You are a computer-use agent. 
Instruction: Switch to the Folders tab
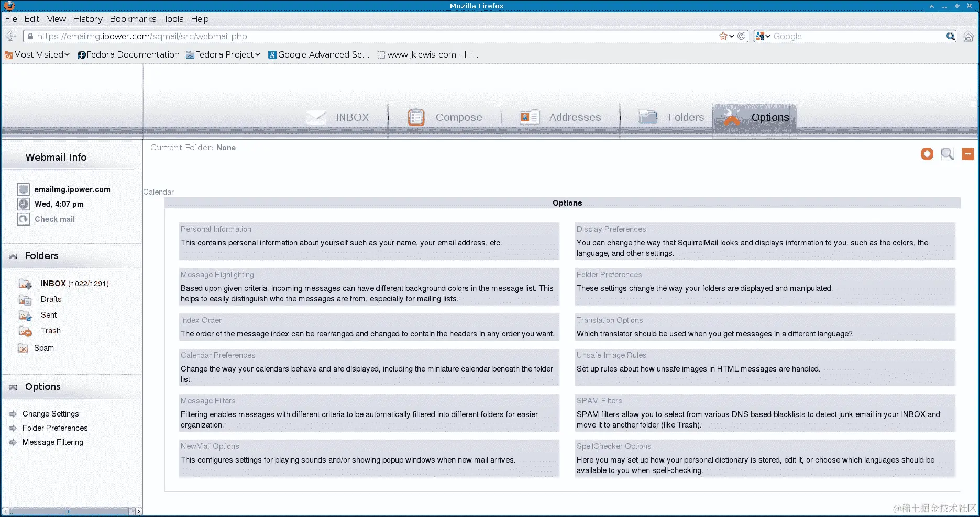(671, 117)
